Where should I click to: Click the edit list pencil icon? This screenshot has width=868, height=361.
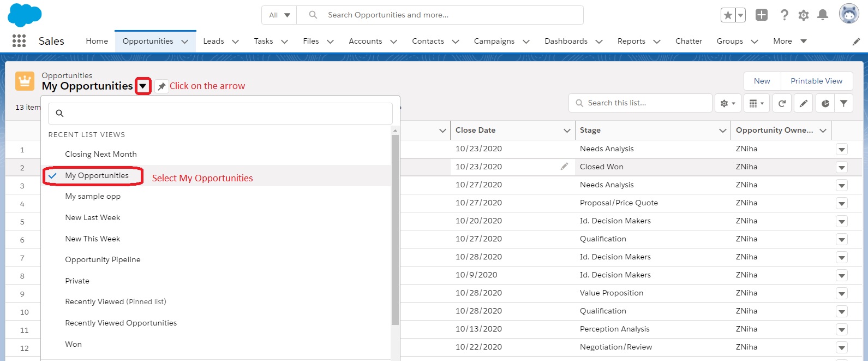(x=804, y=103)
